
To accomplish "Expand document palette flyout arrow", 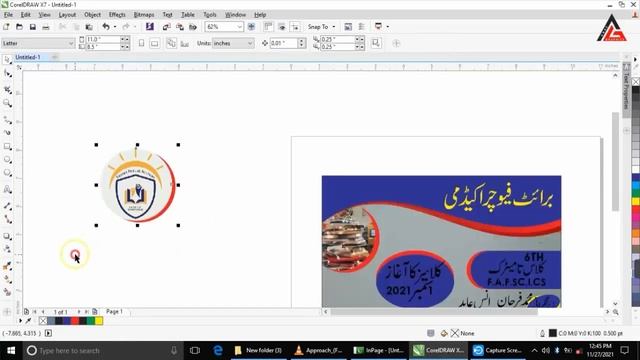I will point(20,321).
